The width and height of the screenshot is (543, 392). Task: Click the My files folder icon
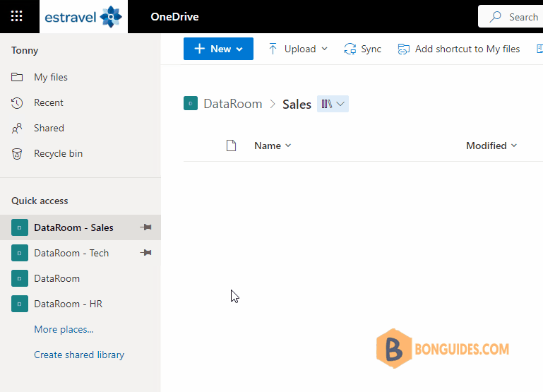coord(17,77)
